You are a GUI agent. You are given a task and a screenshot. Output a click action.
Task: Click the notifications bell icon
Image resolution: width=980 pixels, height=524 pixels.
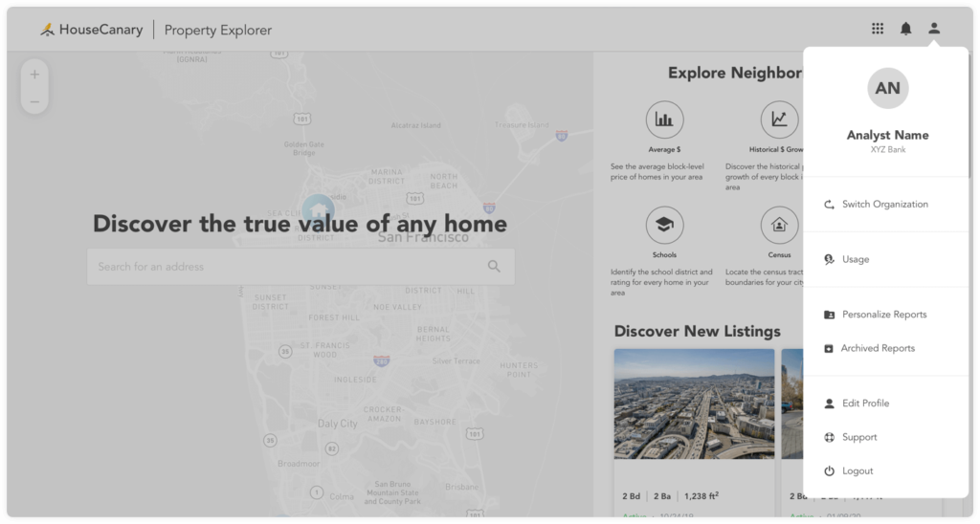905,29
